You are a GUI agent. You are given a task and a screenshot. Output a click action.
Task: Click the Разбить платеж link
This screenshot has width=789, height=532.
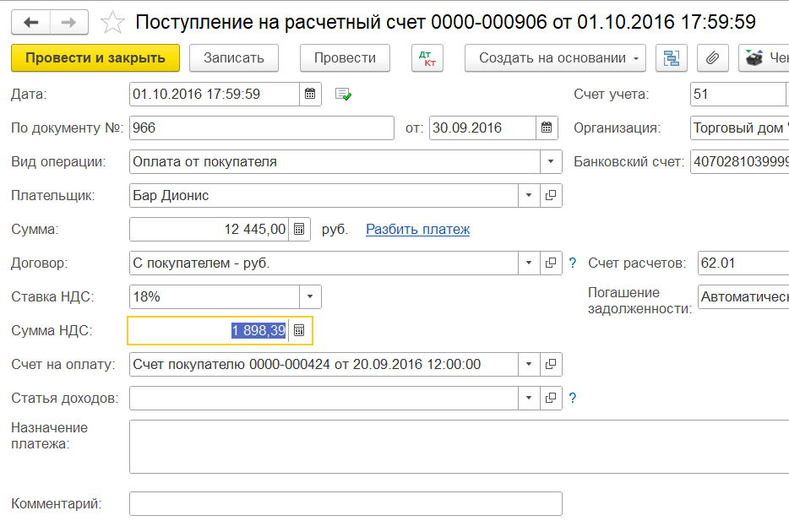[x=417, y=229]
